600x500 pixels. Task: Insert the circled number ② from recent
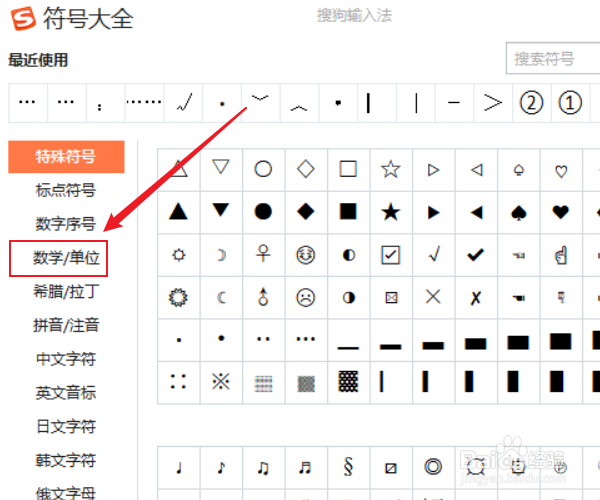(531, 103)
